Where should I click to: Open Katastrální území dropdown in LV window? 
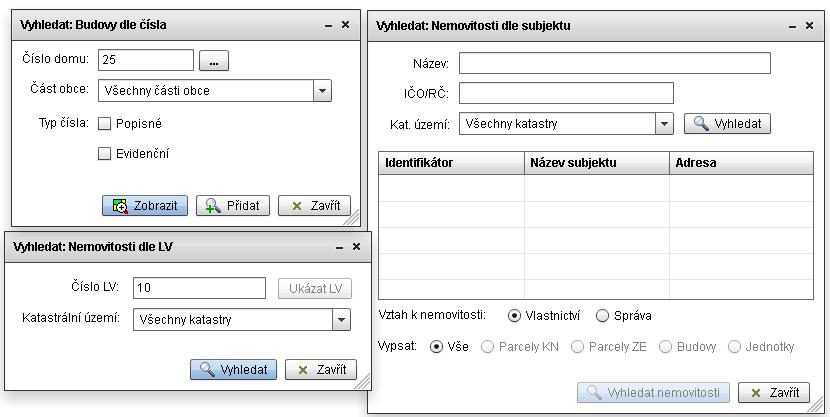coord(341,320)
